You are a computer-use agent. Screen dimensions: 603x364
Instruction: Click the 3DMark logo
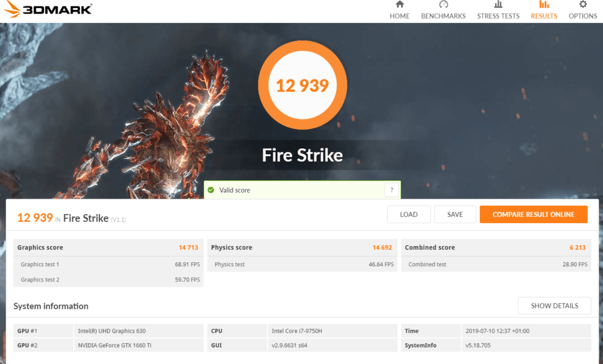click(48, 10)
